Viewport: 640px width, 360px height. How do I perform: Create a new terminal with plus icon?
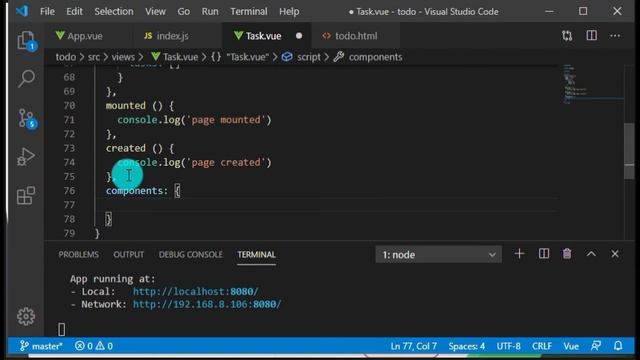pyautogui.click(x=519, y=254)
